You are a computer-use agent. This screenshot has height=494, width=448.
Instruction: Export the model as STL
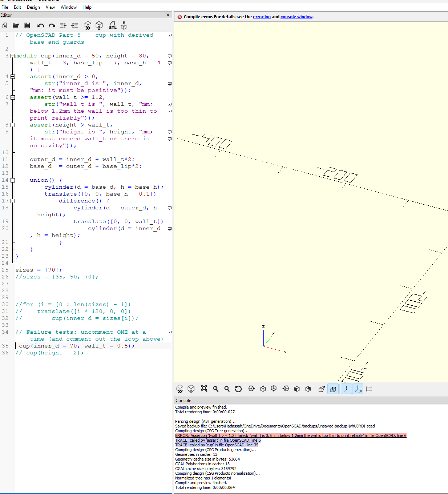pos(113,25)
